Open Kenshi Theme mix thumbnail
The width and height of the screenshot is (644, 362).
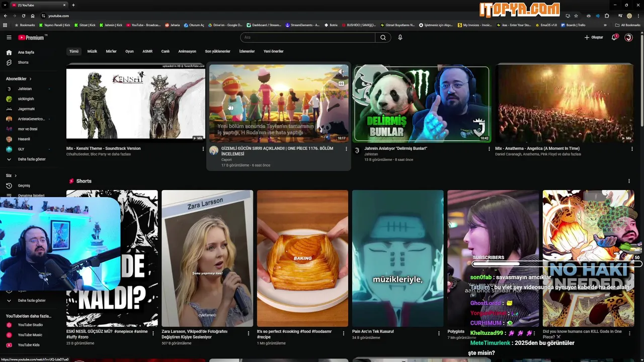click(x=136, y=103)
